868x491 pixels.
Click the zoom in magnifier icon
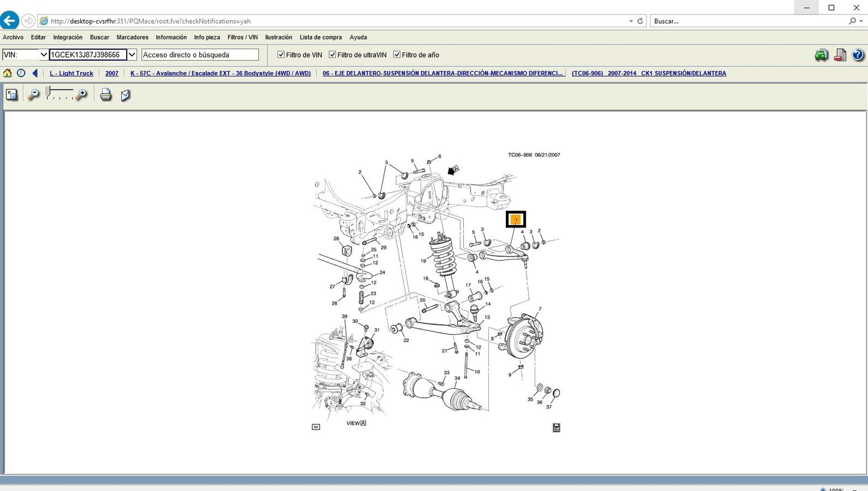coord(81,95)
